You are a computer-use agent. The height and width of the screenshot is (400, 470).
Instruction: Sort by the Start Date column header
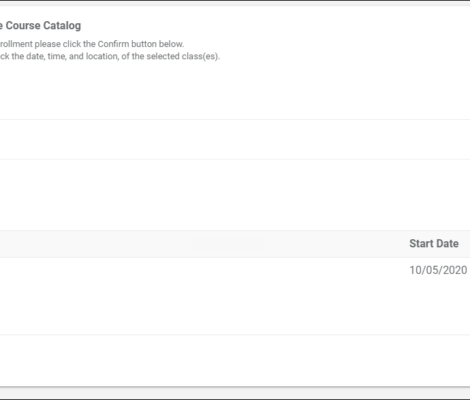(434, 244)
